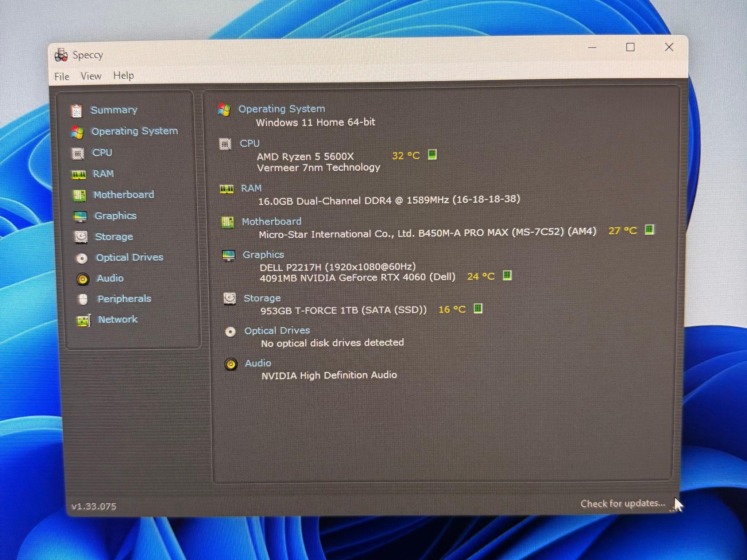Image resolution: width=747 pixels, height=560 pixels.
Task: Click the Speccy app icon in title bar
Action: 61,55
